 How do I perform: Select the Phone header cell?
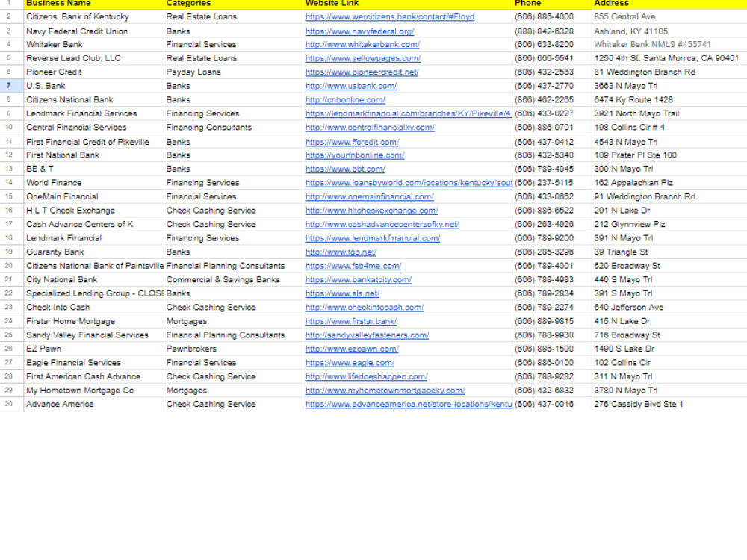(x=552, y=4)
